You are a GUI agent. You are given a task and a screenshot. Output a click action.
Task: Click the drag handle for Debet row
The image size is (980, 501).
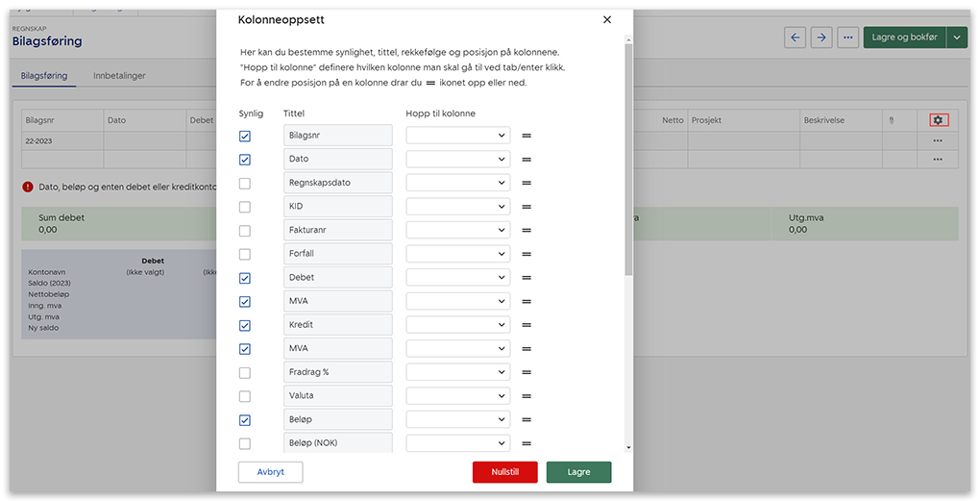click(527, 278)
